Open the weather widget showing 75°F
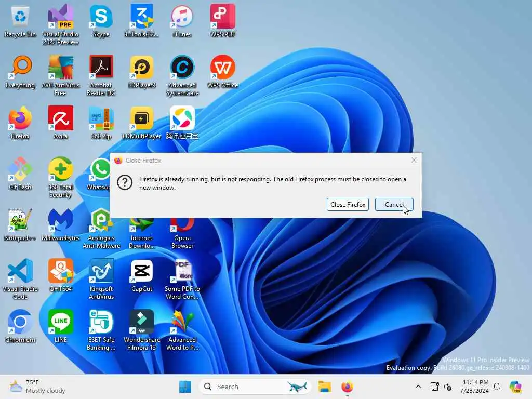The height and width of the screenshot is (399, 532). 37,387
